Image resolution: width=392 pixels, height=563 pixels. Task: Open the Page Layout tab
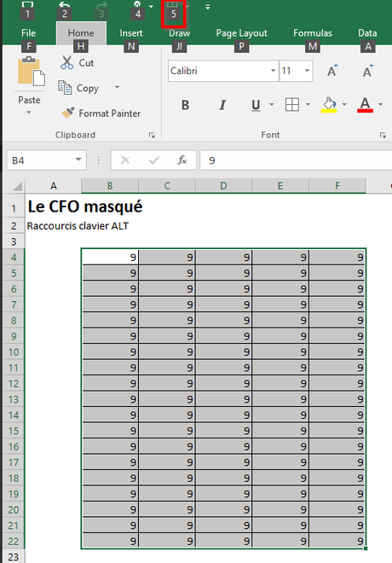click(x=241, y=33)
